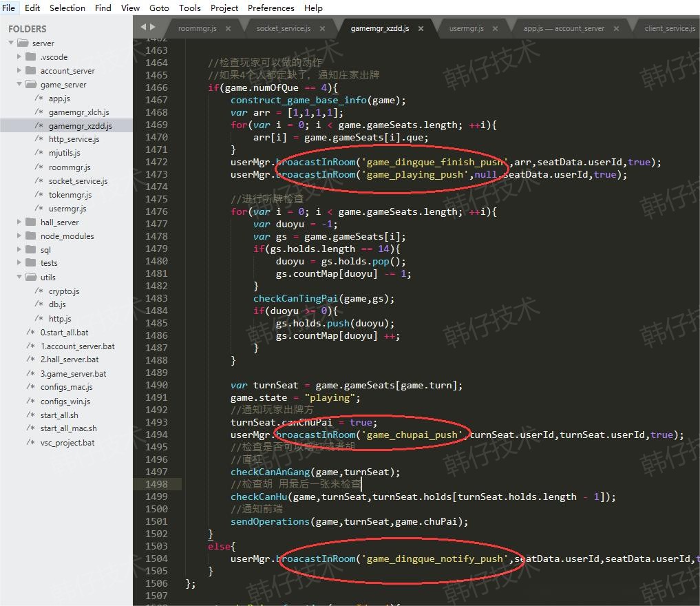Open 1.account_server.bat file
Viewport: 700px width, 606px height.
[x=78, y=346]
